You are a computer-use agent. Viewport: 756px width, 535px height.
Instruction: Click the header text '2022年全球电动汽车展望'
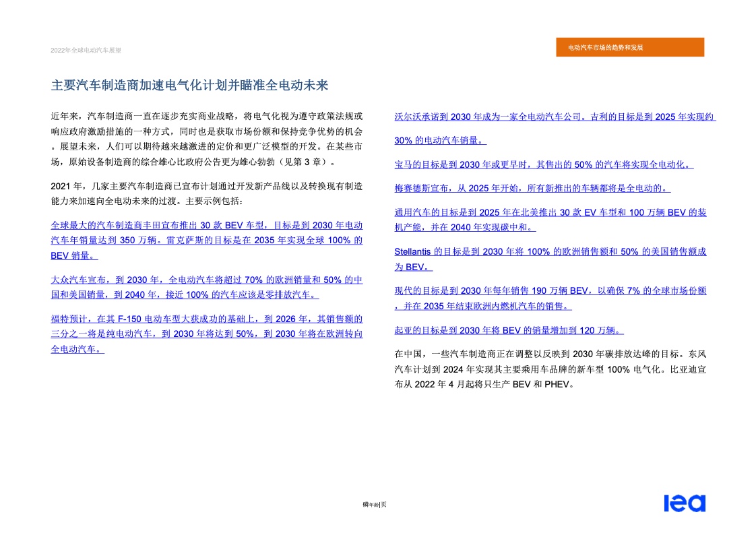pos(86,50)
